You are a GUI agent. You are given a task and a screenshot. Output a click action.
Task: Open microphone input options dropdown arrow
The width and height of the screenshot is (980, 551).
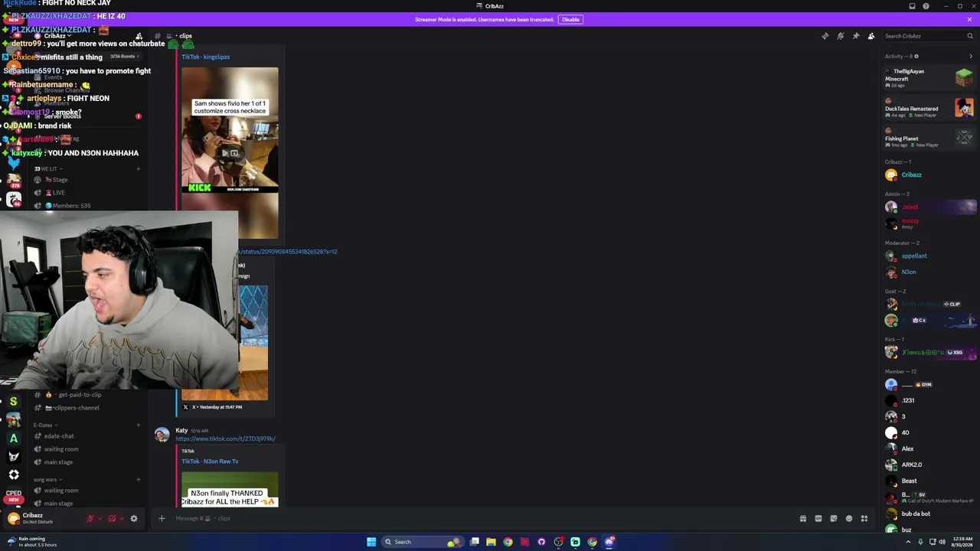(99, 519)
